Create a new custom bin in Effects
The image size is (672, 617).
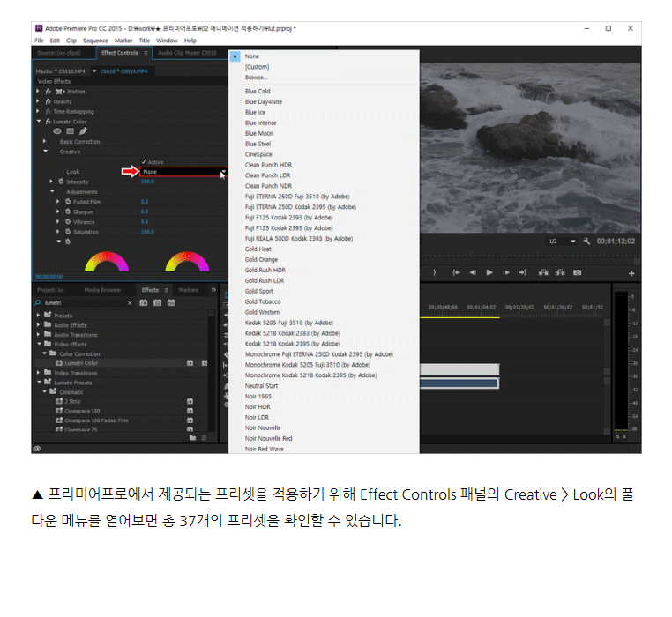193,437
